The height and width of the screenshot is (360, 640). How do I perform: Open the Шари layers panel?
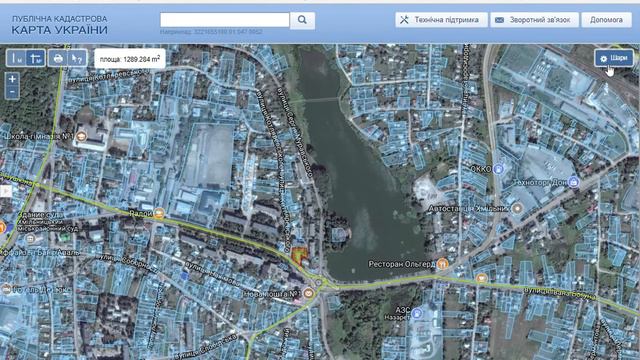pyautogui.click(x=614, y=58)
